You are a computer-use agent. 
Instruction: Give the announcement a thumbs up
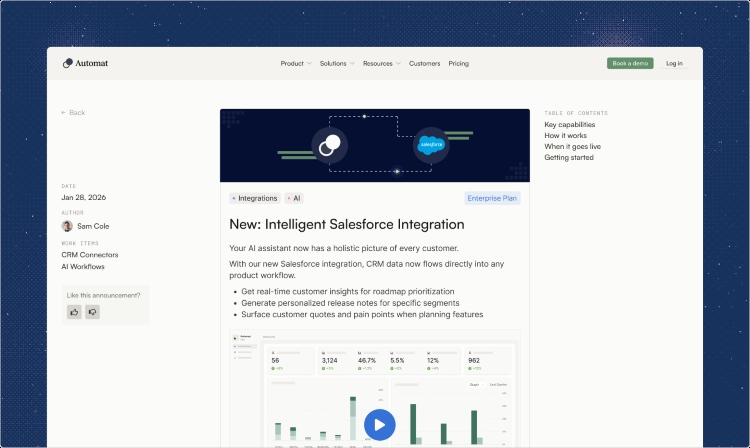74,312
